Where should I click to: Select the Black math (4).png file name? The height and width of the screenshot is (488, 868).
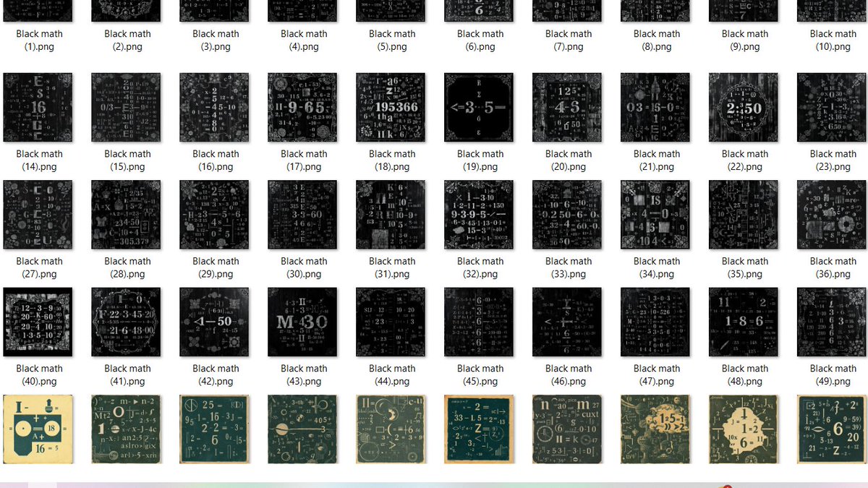(x=304, y=40)
